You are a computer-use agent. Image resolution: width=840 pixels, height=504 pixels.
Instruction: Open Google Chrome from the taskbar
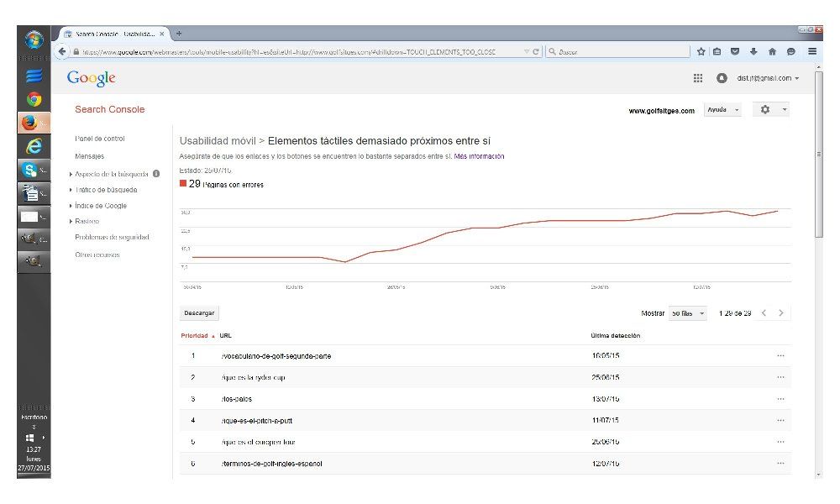pyautogui.click(x=34, y=99)
